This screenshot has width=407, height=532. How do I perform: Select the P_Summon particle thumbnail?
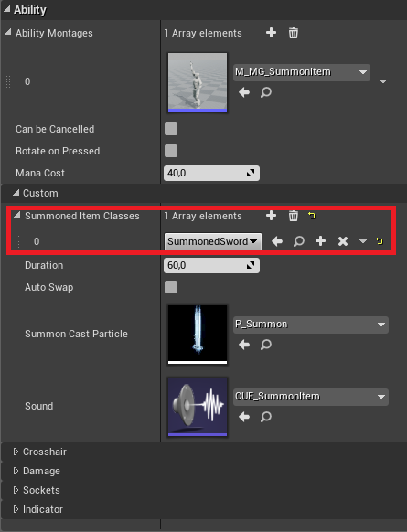point(198,335)
